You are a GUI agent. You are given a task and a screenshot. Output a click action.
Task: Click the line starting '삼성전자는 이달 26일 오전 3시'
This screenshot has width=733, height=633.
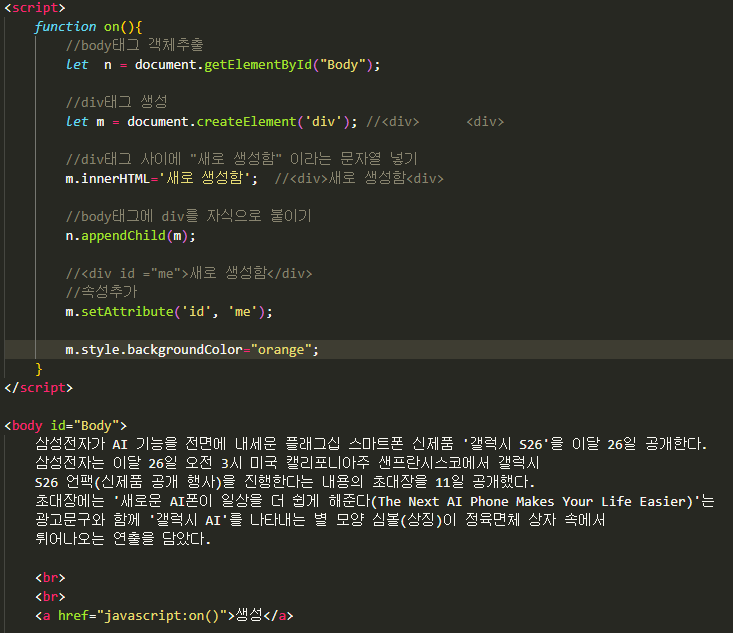tap(287, 463)
